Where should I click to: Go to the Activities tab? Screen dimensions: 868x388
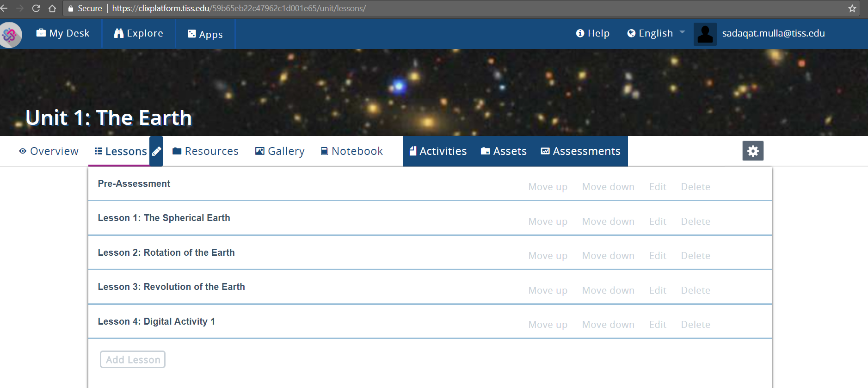point(438,151)
